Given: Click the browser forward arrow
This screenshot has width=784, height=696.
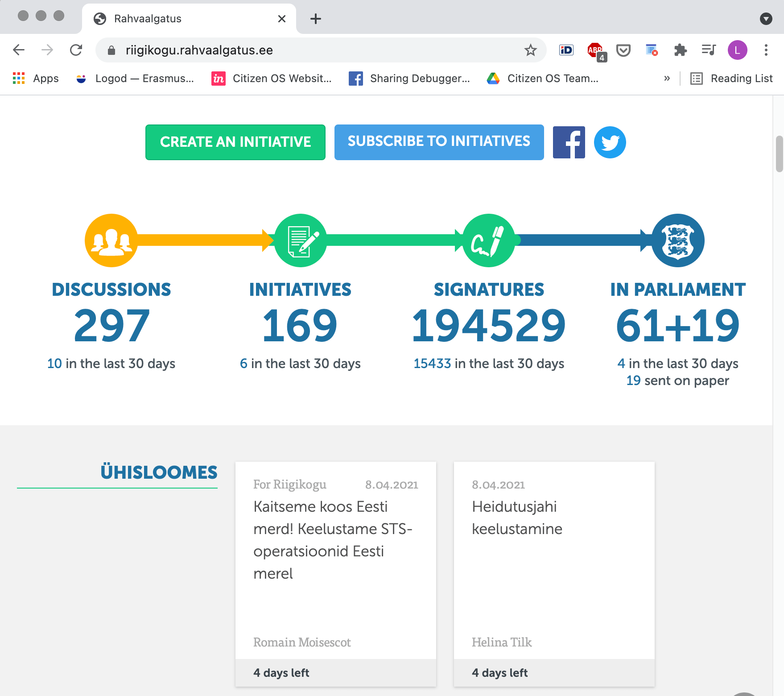Looking at the screenshot, I should point(47,50).
